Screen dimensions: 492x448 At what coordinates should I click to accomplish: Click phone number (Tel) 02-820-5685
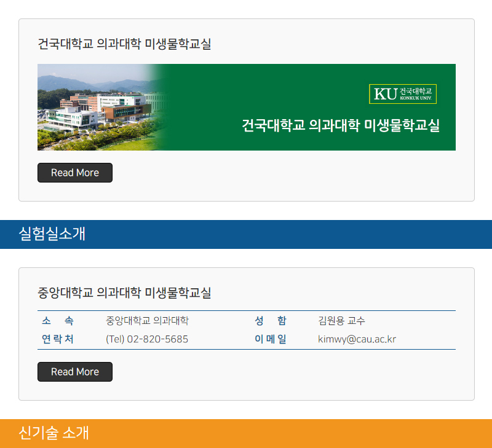pyautogui.click(x=147, y=339)
